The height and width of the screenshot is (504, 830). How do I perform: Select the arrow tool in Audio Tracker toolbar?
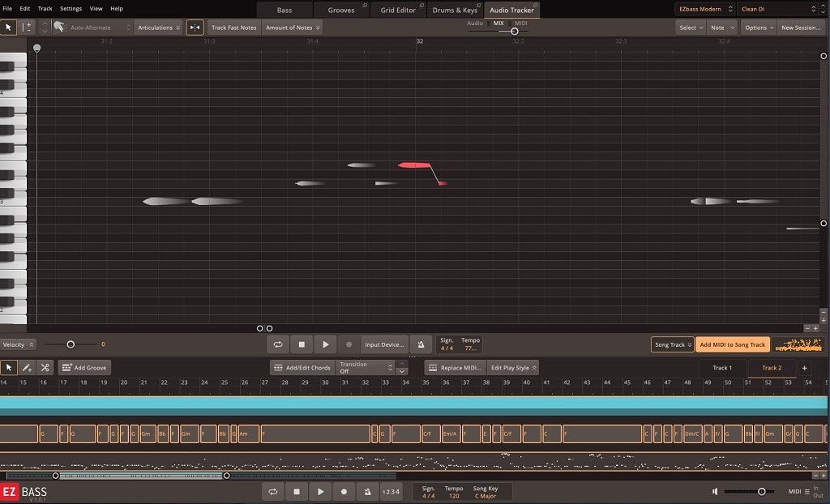8,27
